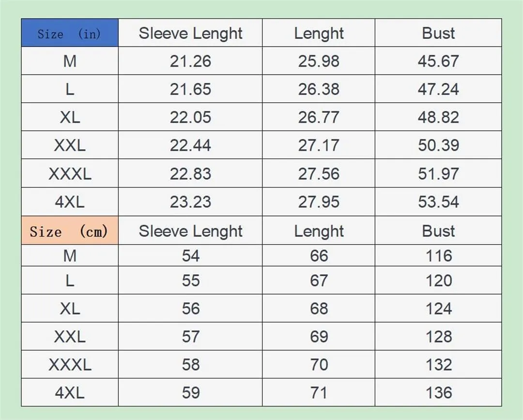The width and height of the screenshot is (523, 420).
Task: Select the 136 bust cell
Action: (x=438, y=392)
